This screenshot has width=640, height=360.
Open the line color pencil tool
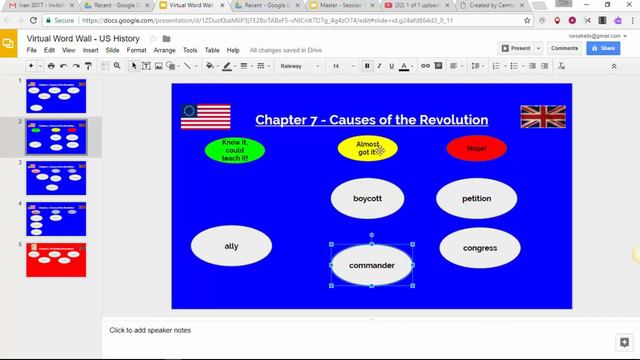(227, 66)
